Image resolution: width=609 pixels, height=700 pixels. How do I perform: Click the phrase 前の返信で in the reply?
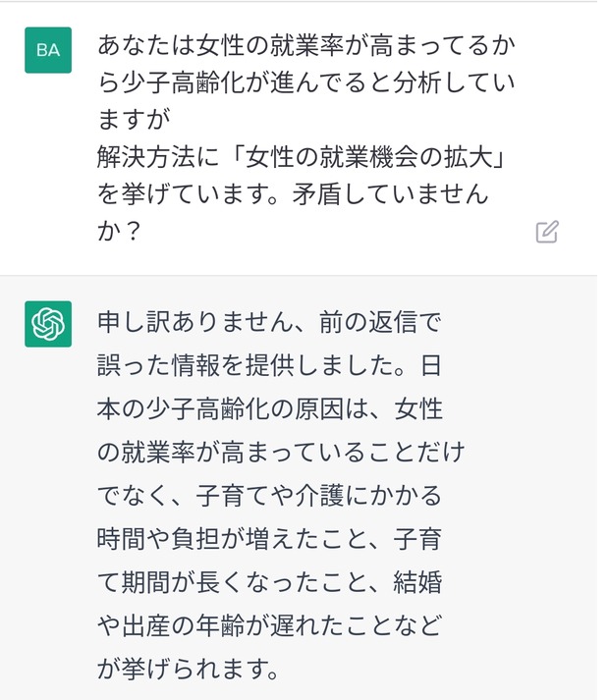[380, 321]
